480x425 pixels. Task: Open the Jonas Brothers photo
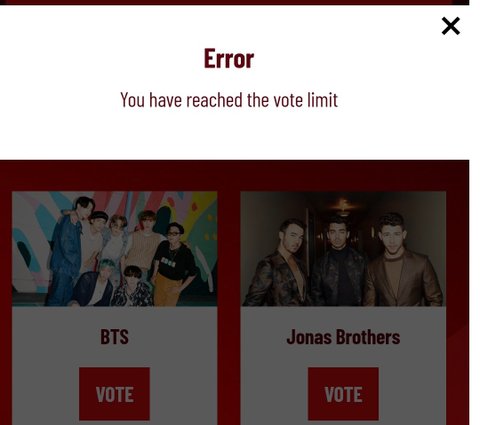tap(343, 249)
